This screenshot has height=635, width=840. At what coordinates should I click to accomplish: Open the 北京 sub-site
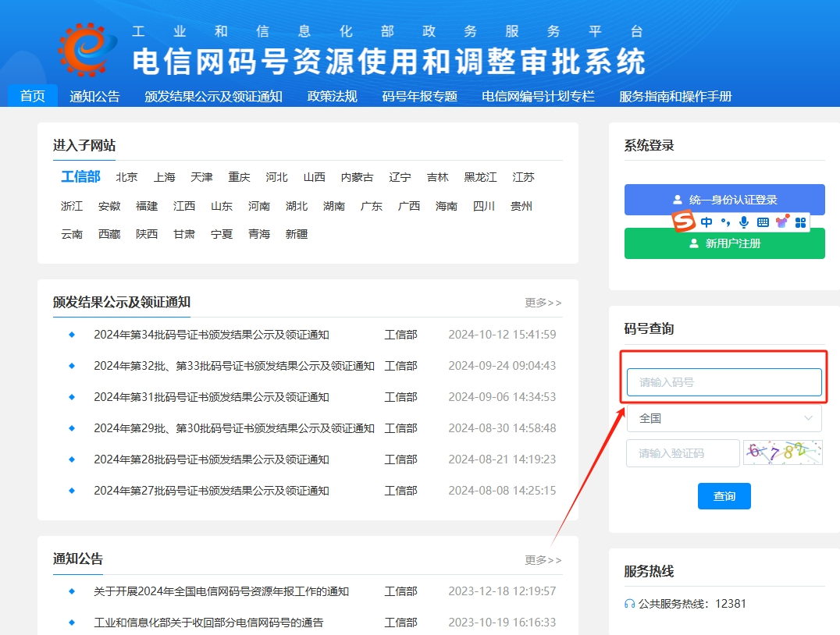(x=127, y=177)
